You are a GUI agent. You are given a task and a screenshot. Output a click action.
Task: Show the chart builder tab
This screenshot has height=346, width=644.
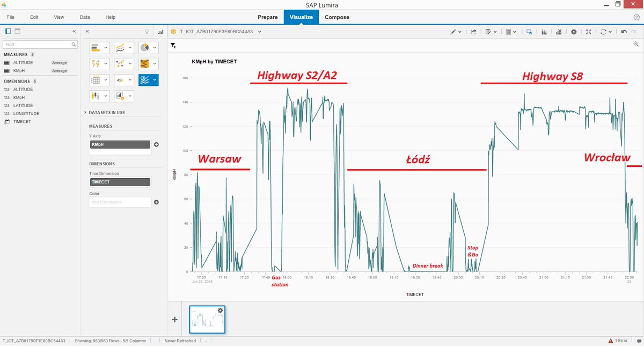pos(160,32)
